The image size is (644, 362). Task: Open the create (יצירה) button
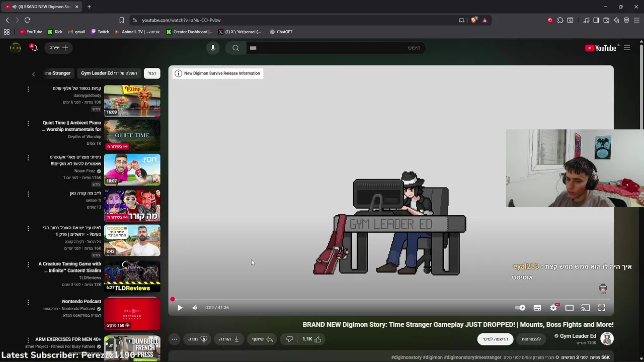(x=59, y=48)
